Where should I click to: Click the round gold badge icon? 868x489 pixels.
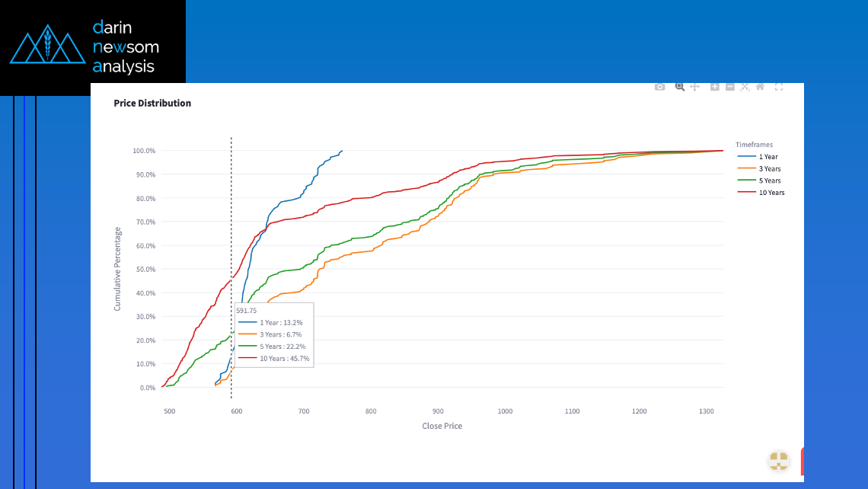click(778, 460)
